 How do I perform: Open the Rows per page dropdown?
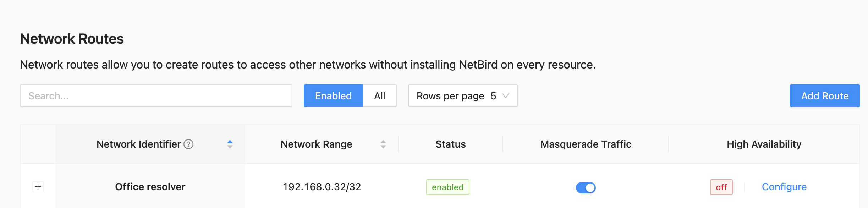(462, 96)
